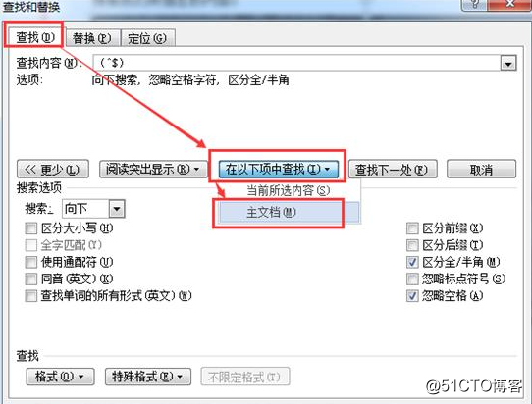Open the 在以下项中查找 dropdown button
This screenshot has height=404, width=532.
pyautogui.click(x=278, y=169)
